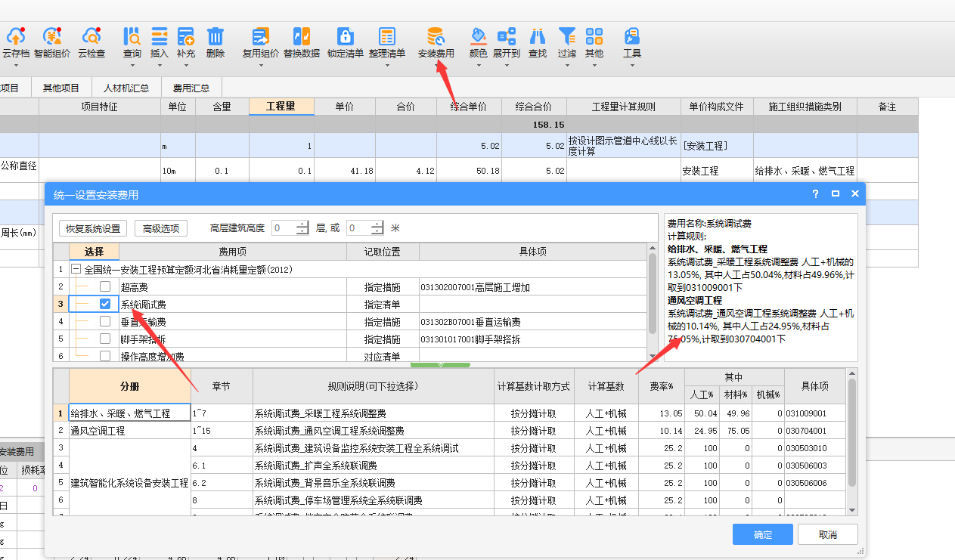Click the upper fee list vertical scrollbar
Image resolution: width=955 pixels, height=560 pixels.
(653, 295)
